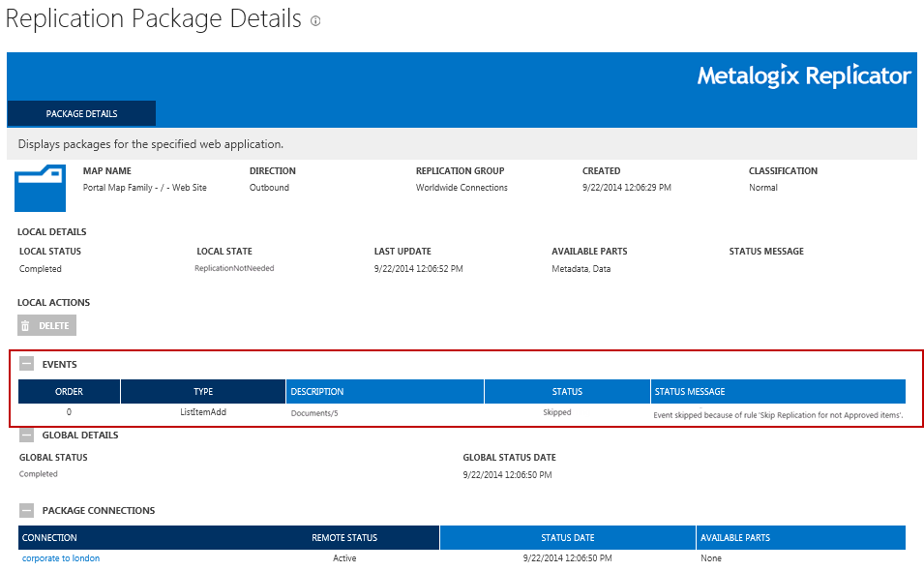The height and width of the screenshot is (571, 924).
Task: Click the Description column header in Events
Action: click(x=317, y=392)
